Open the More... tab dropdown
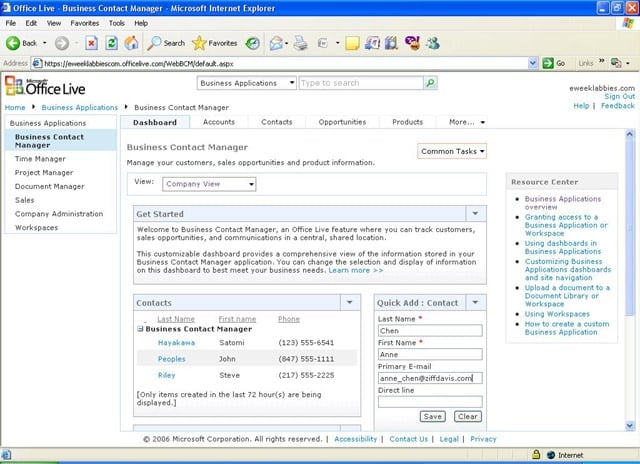The height and width of the screenshot is (464, 640). pos(467,122)
